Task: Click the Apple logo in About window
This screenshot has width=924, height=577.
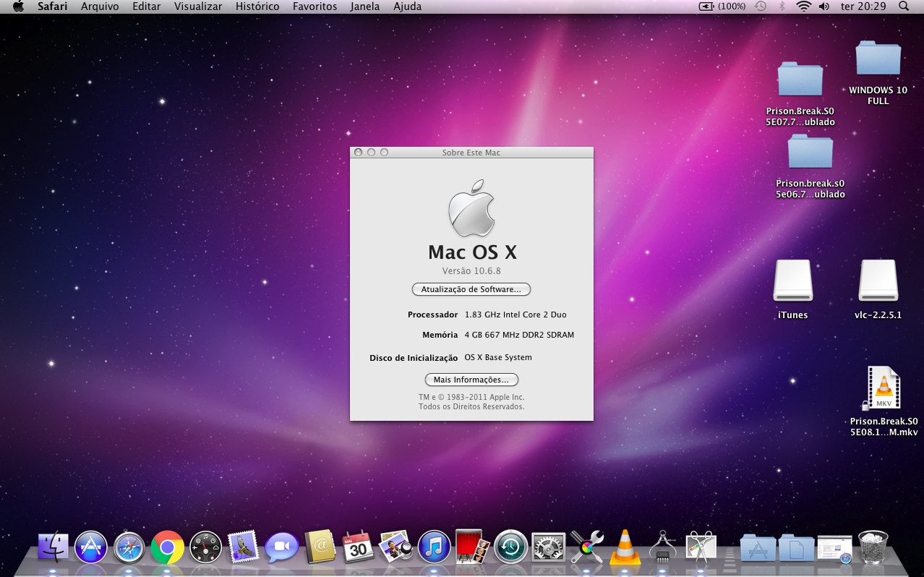Action: tap(471, 208)
